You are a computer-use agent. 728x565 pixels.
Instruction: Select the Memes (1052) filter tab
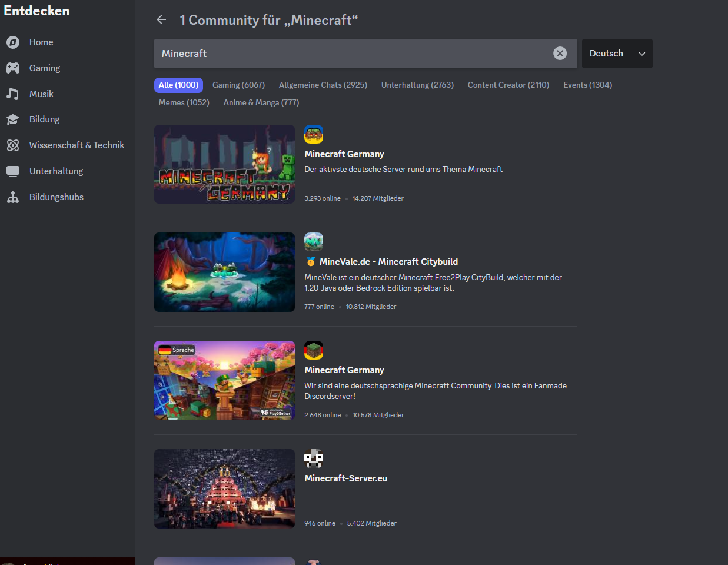[184, 103]
